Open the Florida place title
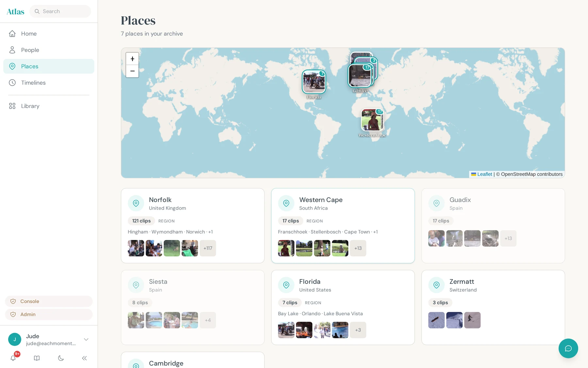Viewport: 588px width, 368px height. coord(310,282)
